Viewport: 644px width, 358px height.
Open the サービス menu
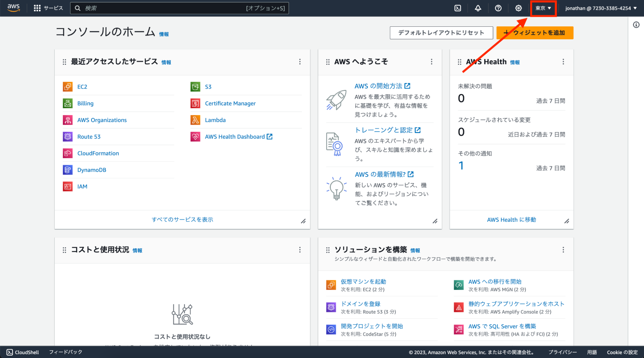(48, 8)
